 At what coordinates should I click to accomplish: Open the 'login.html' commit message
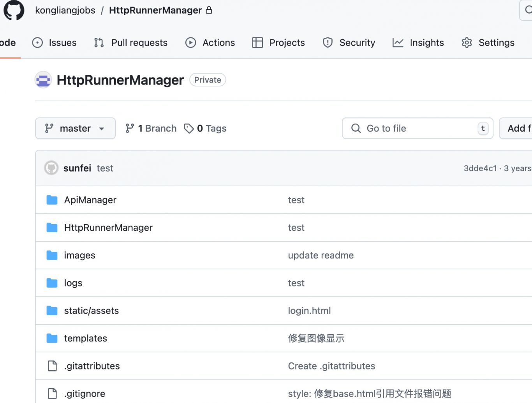pyautogui.click(x=309, y=311)
